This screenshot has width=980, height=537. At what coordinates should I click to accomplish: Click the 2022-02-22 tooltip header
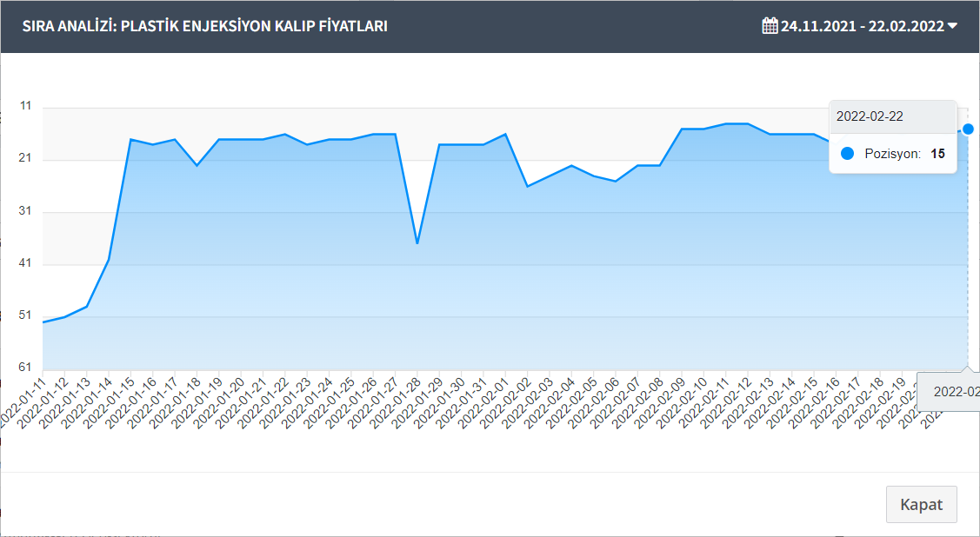click(892, 116)
